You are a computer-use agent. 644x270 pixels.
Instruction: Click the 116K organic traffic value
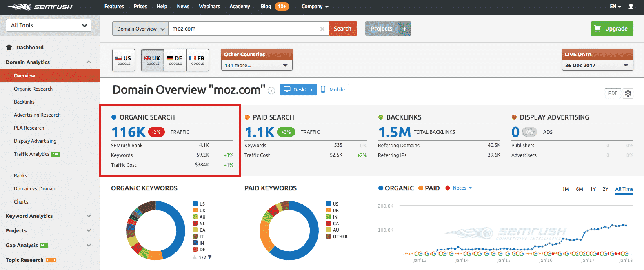(129, 132)
